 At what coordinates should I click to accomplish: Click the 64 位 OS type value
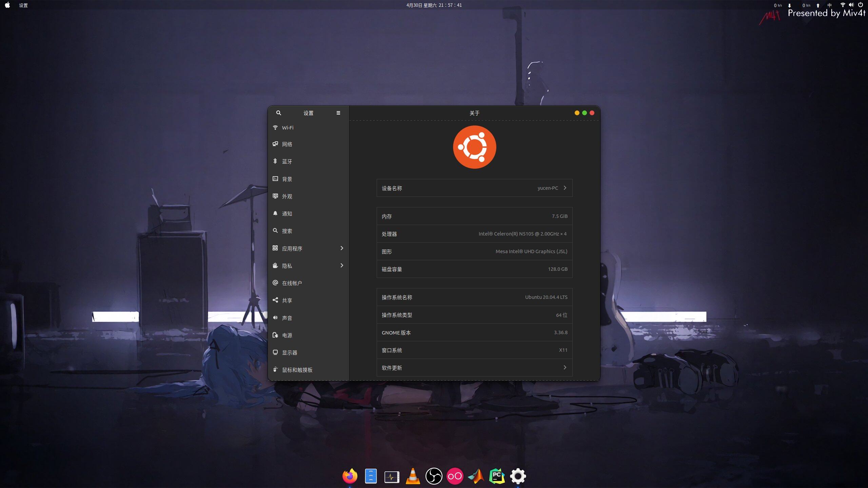click(562, 315)
